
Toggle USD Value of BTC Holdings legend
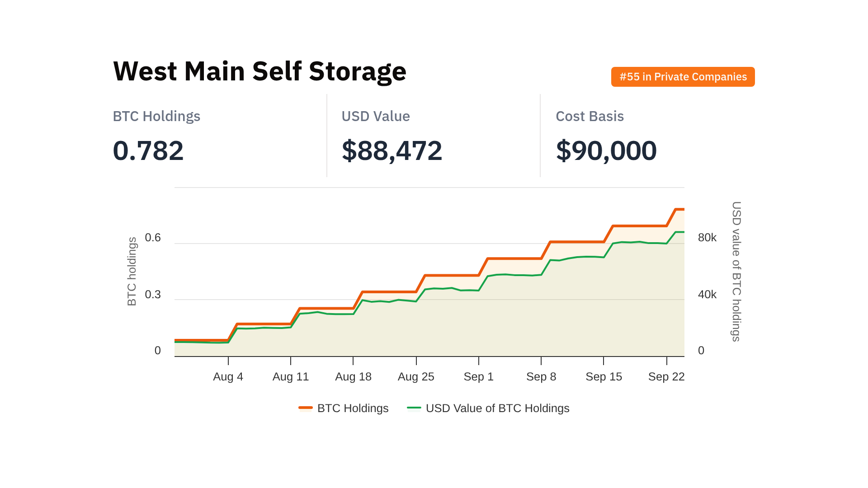pyautogui.click(x=497, y=408)
